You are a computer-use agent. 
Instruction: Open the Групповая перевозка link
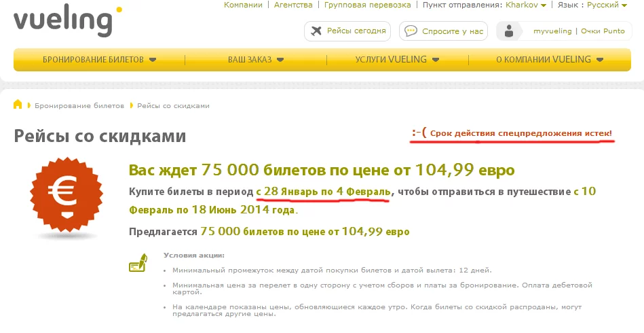click(368, 5)
